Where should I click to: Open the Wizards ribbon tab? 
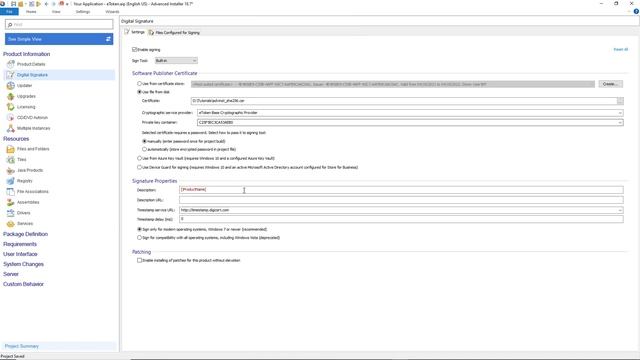(x=112, y=12)
